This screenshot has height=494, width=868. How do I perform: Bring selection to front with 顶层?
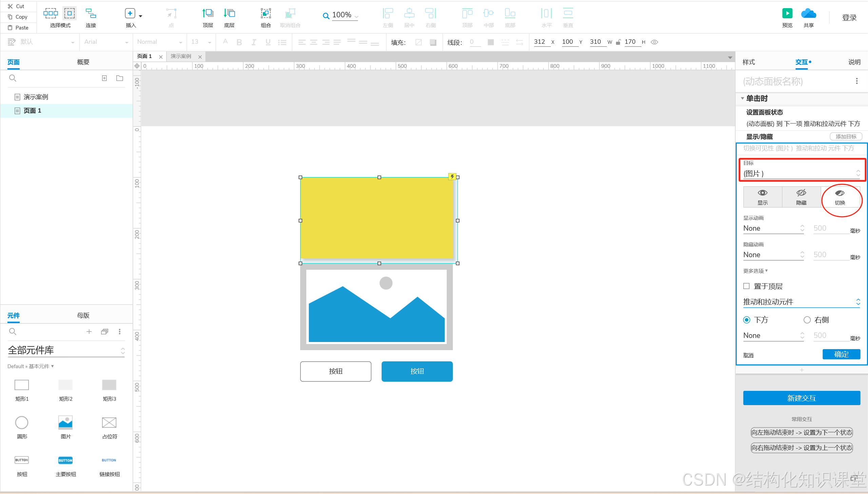tap(208, 14)
